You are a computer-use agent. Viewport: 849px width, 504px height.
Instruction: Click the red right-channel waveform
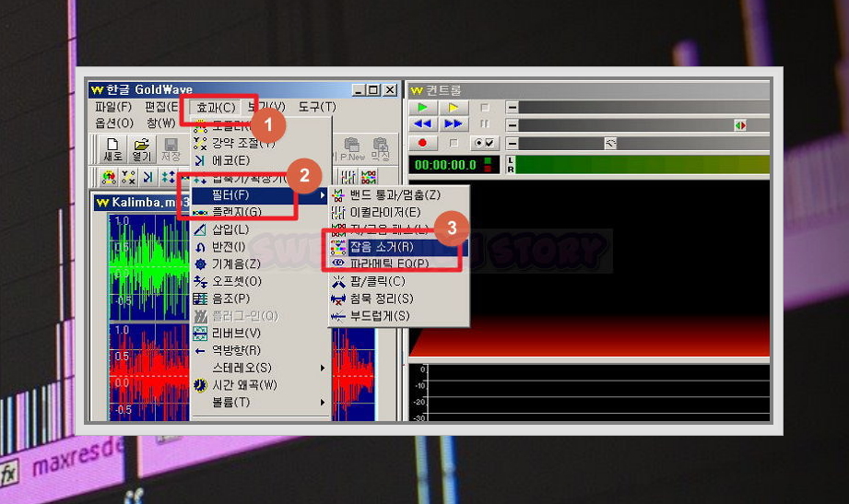(x=149, y=372)
